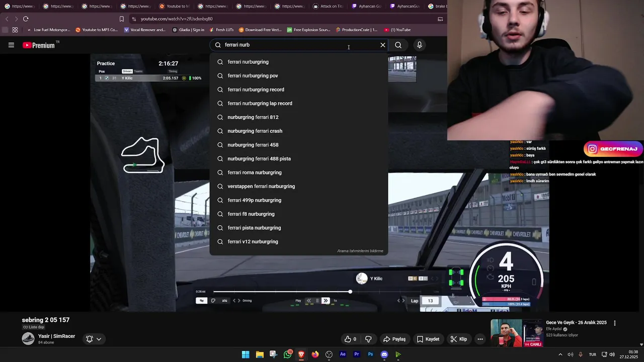Pick 'ferrari 499p nurburgring' suggestion
This screenshot has width=644, height=362.
(299, 200)
